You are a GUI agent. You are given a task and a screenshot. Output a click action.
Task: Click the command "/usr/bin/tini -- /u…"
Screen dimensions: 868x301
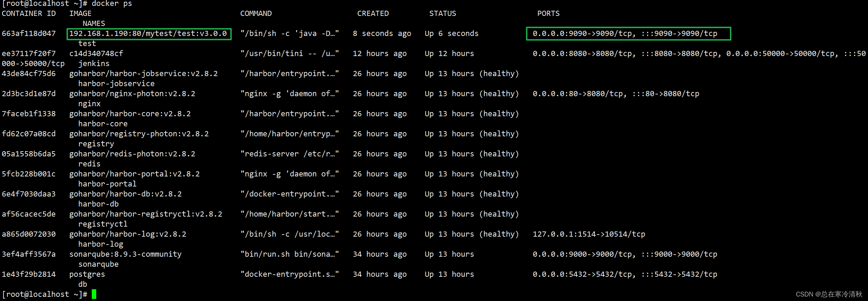click(x=290, y=54)
